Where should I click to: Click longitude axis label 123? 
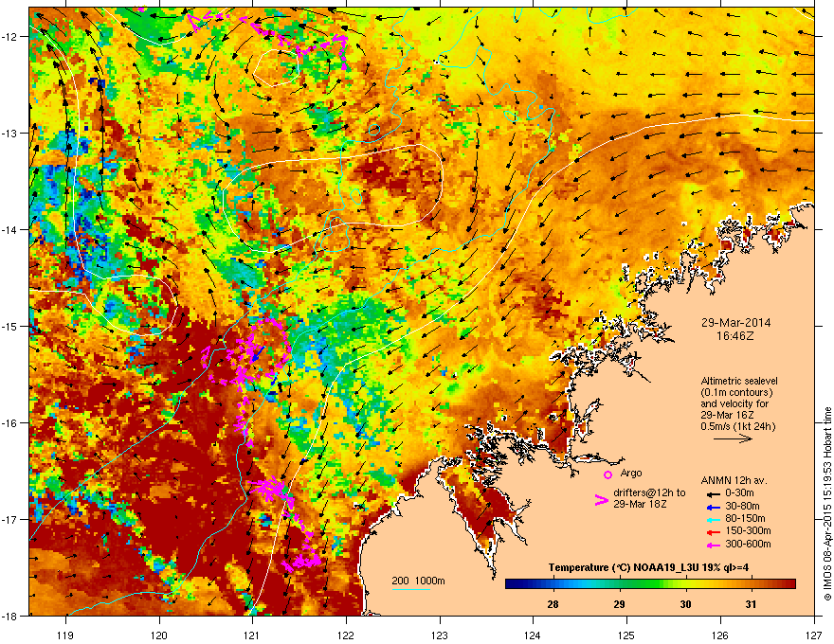pyautogui.click(x=440, y=635)
